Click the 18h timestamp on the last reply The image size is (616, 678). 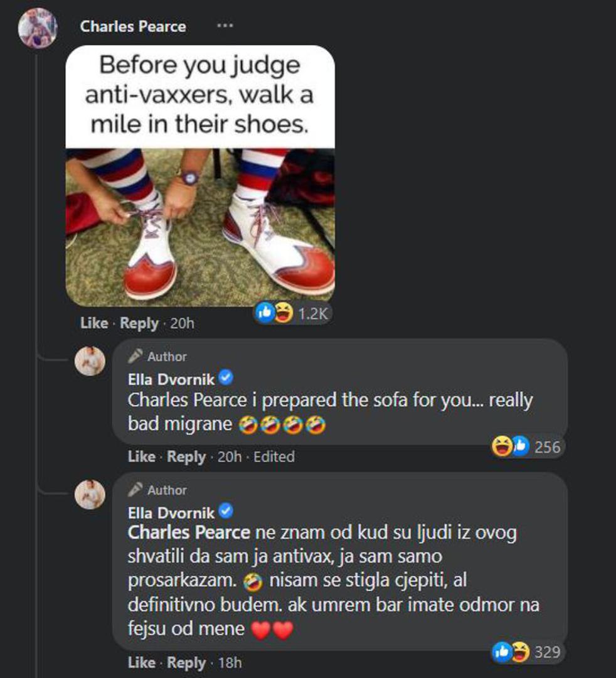(x=229, y=662)
